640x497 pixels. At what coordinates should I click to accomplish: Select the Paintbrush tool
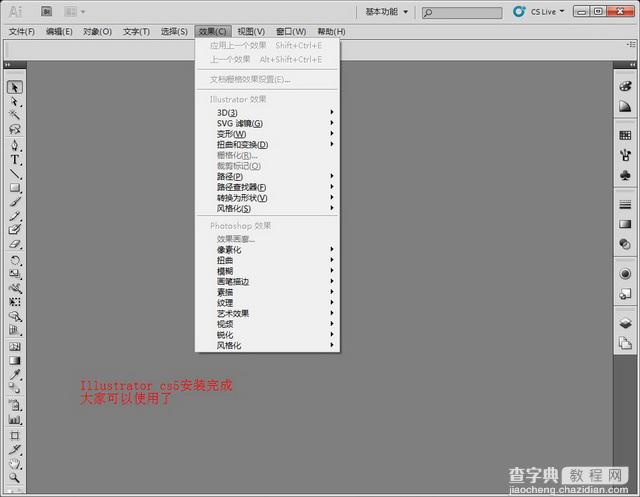coord(15,202)
